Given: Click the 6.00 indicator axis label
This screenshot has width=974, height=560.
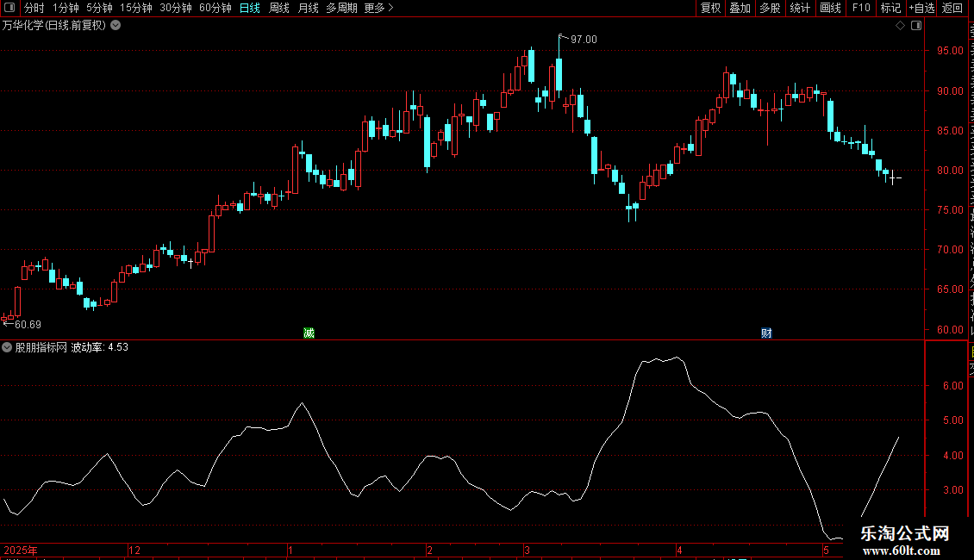Looking at the screenshot, I should click(x=952, y=386).
